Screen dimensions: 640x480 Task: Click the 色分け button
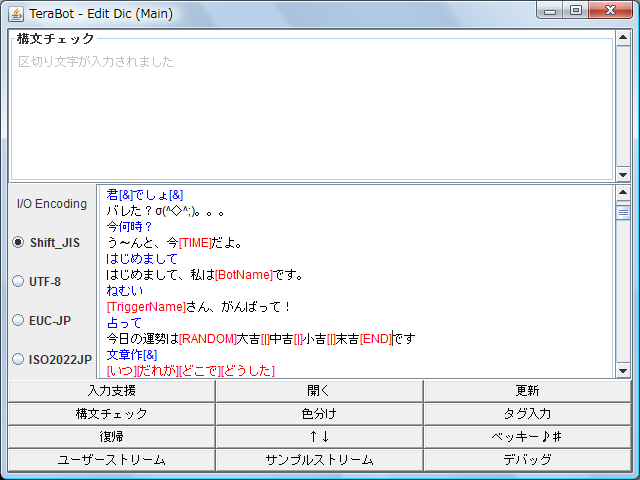click(319, 414)
